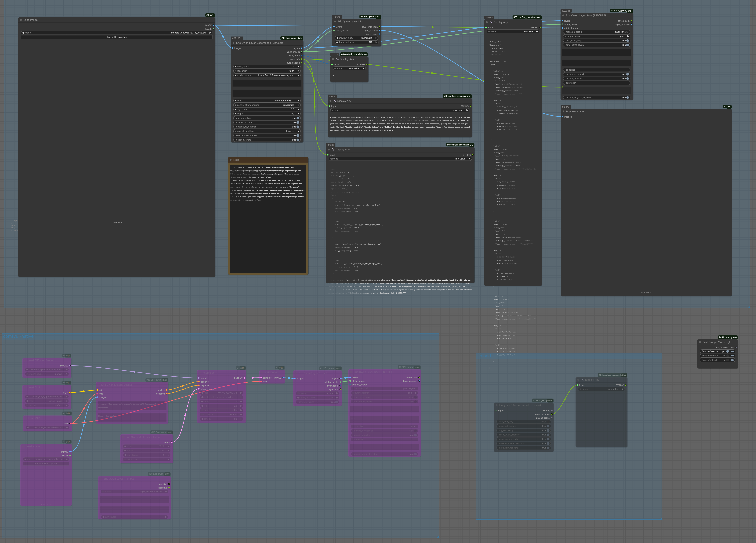This screenshot has width=756, height=543.
Task: Open output_format psd dropdown
Action: coord(597,36)
